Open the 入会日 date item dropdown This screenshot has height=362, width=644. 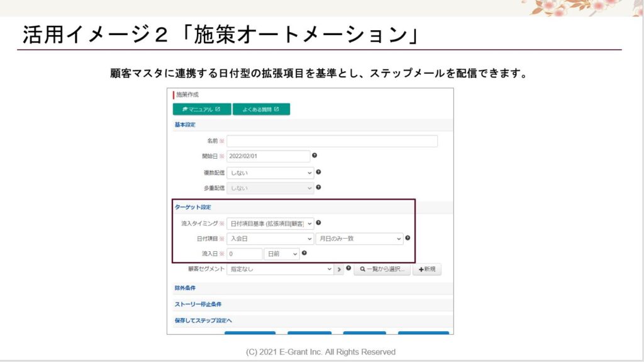270,239
